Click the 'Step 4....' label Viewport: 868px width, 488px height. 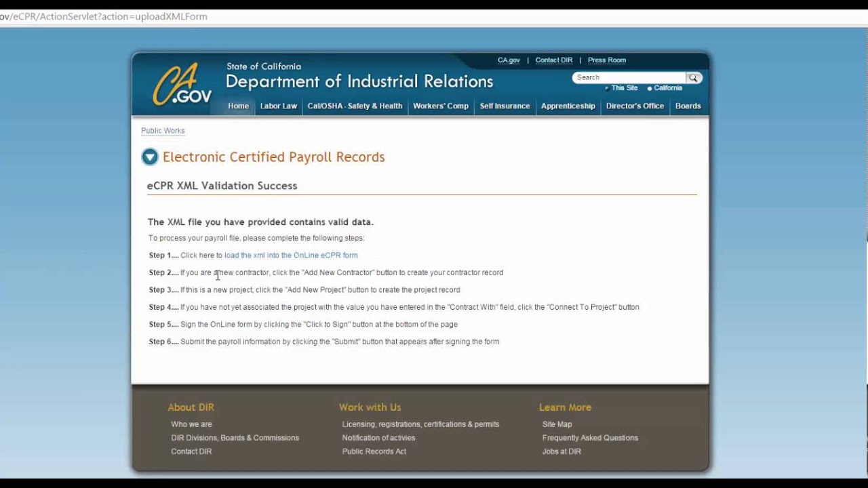point(163,307)
